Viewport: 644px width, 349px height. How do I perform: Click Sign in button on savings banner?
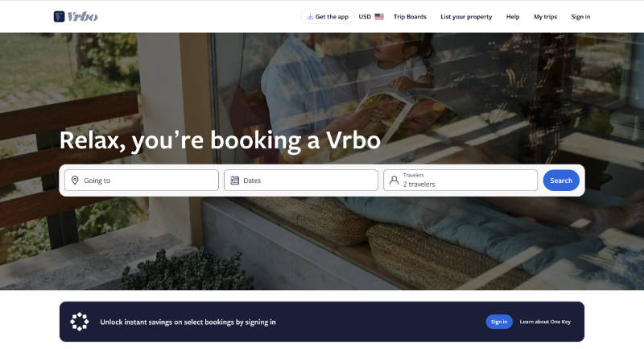[499, 322]
